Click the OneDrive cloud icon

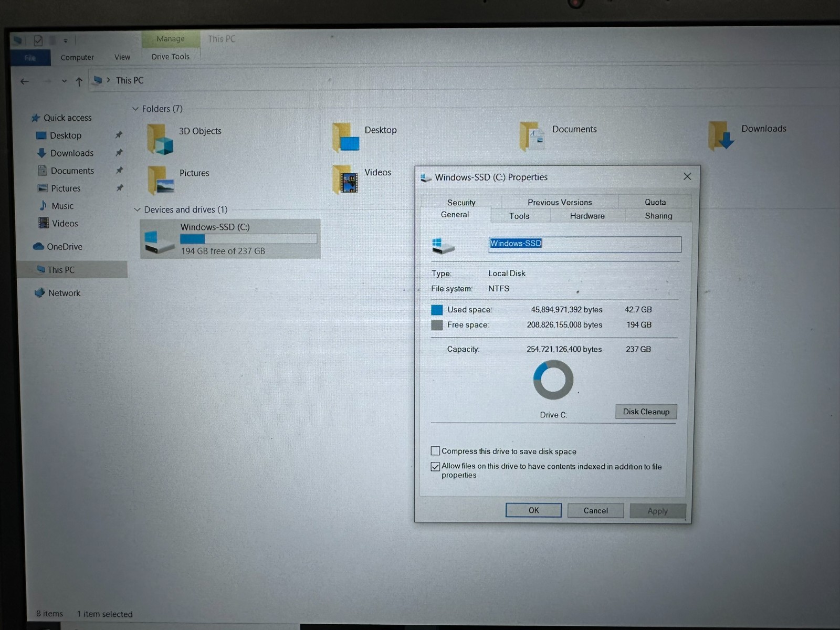click(38, 246)
